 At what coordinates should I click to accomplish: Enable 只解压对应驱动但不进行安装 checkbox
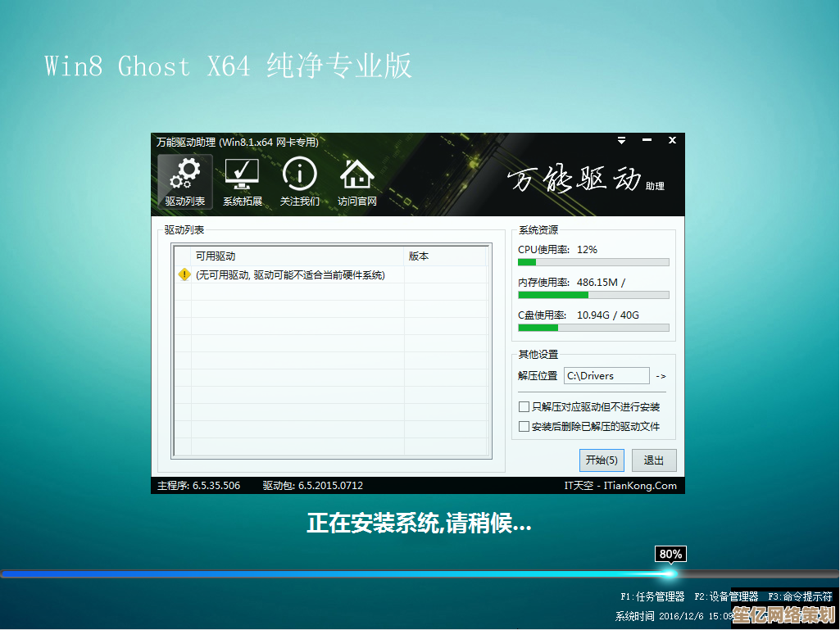pyautogui.click(x=524, y=407)
